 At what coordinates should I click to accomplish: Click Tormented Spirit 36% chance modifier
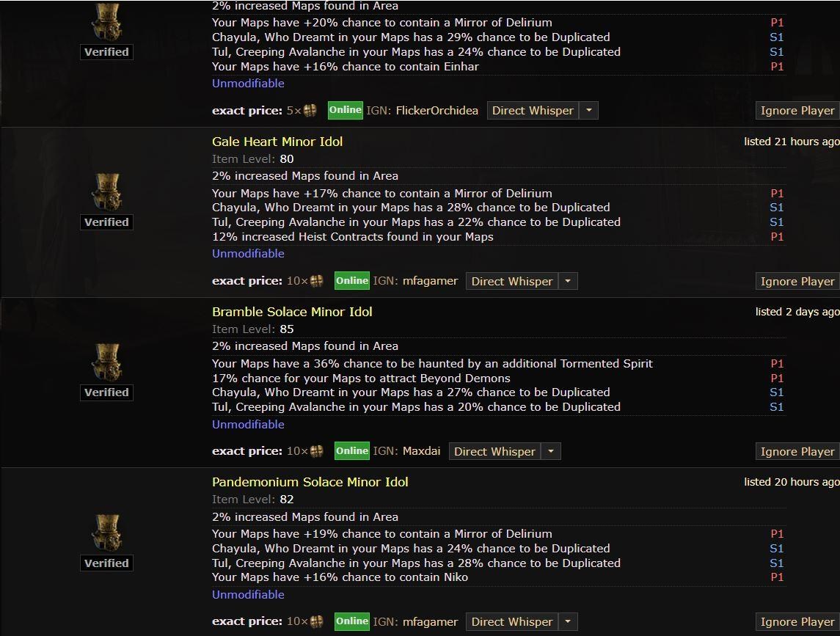coord(432,363)
